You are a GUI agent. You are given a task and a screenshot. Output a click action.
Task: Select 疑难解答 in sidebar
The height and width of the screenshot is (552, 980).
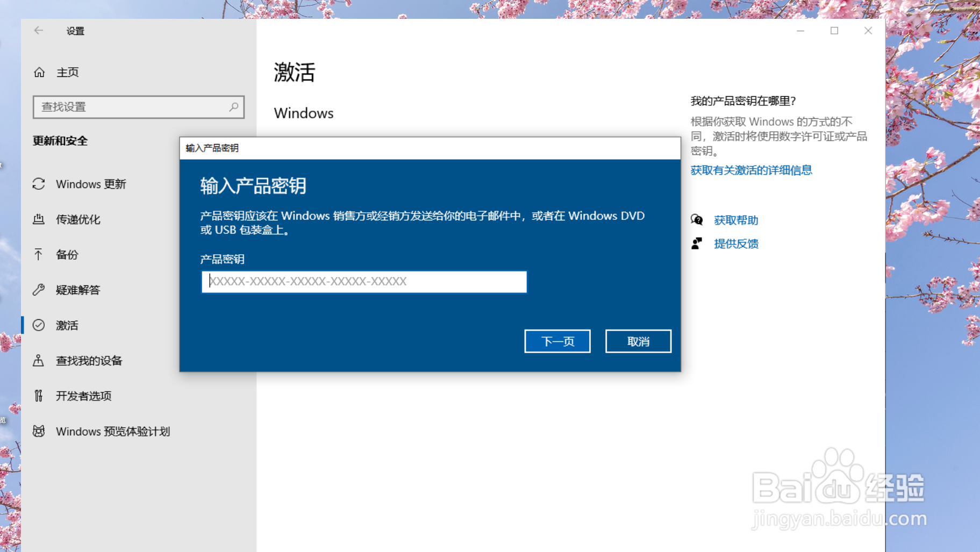coord(78,290)
